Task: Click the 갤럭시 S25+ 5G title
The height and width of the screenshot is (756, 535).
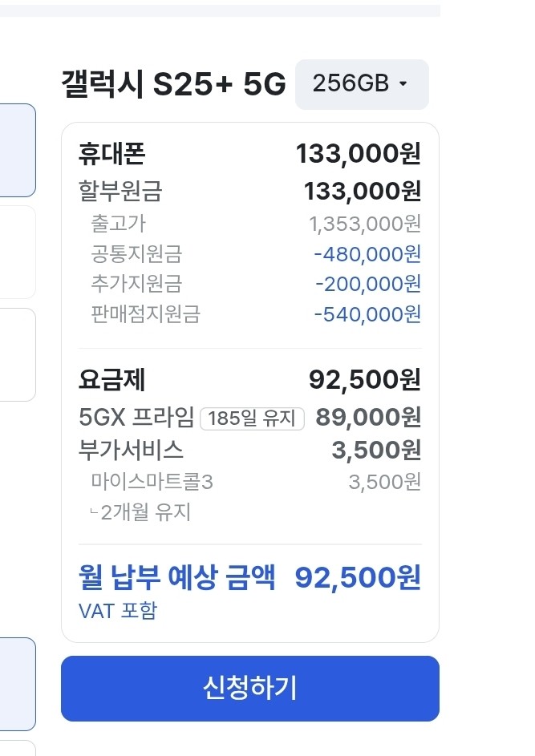Action: click(x=173, y=85)
